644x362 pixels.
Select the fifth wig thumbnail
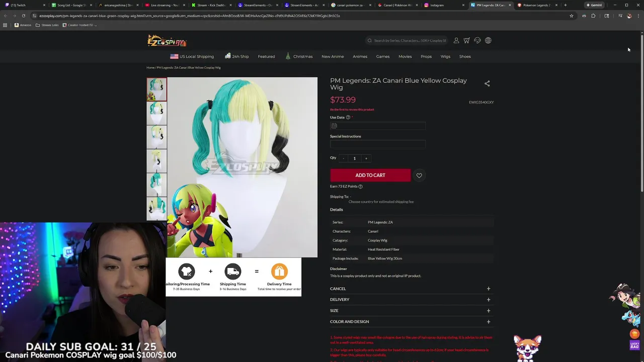(156, 185)
